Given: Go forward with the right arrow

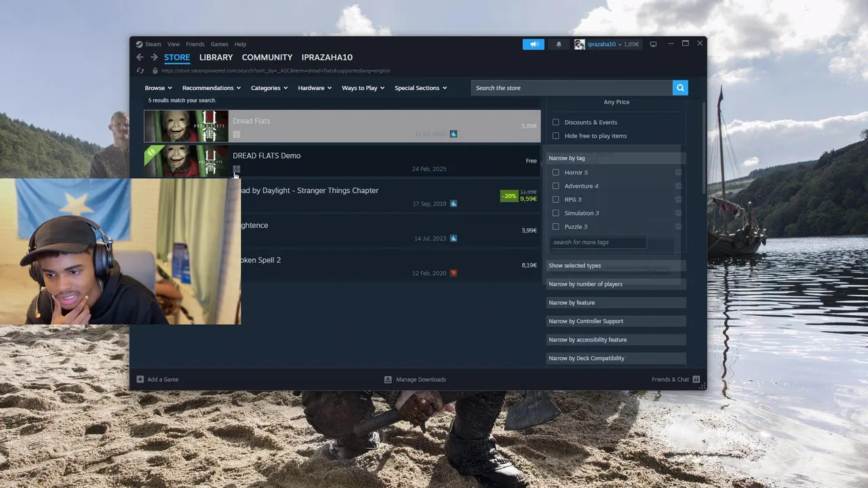Looking at the screenshot, I should [x=154, y=58].
